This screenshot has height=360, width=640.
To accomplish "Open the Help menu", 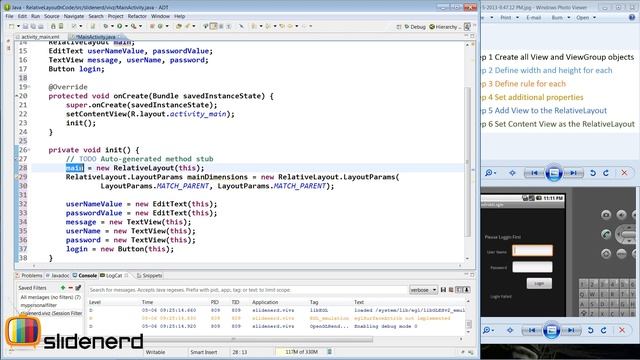I will [x=180, y=16].
